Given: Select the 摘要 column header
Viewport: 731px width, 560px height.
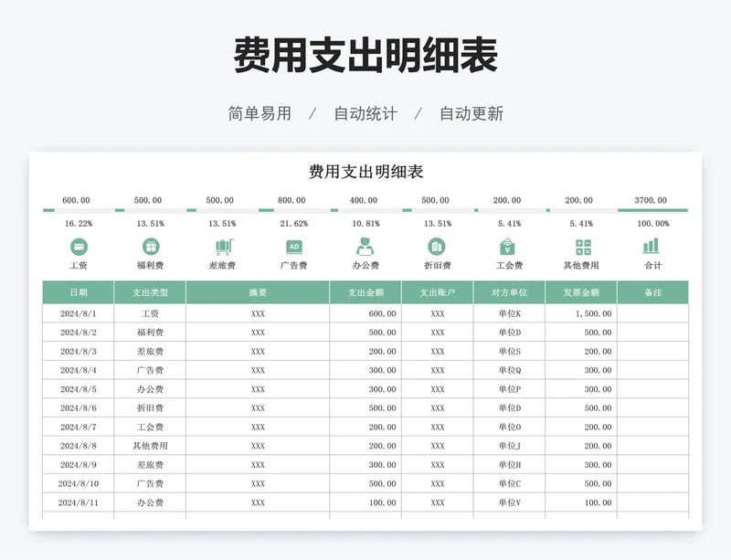Looking at the screenshot, I should [258, 292].
